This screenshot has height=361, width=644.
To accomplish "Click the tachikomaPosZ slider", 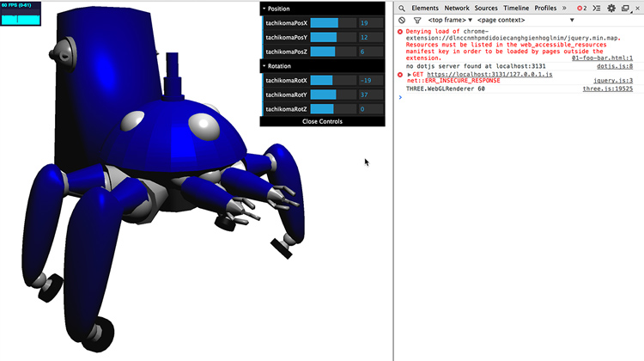I will point(333,52).
